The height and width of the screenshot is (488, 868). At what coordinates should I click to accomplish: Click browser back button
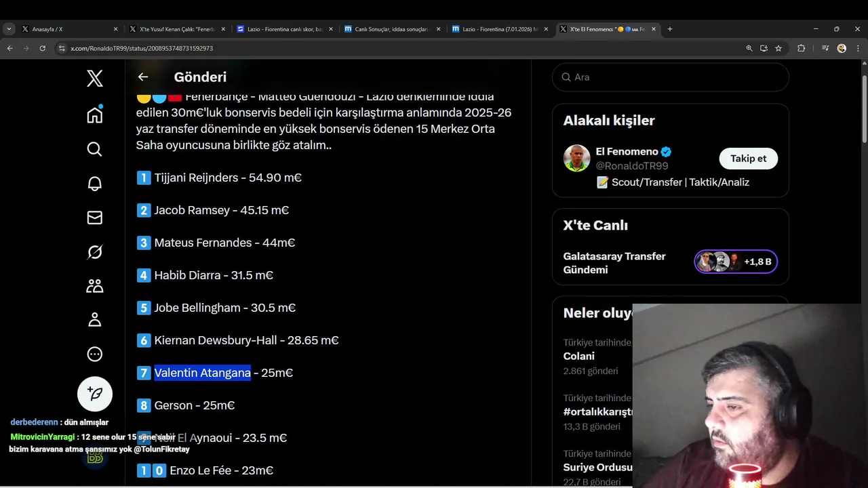(x=9, y=48)
